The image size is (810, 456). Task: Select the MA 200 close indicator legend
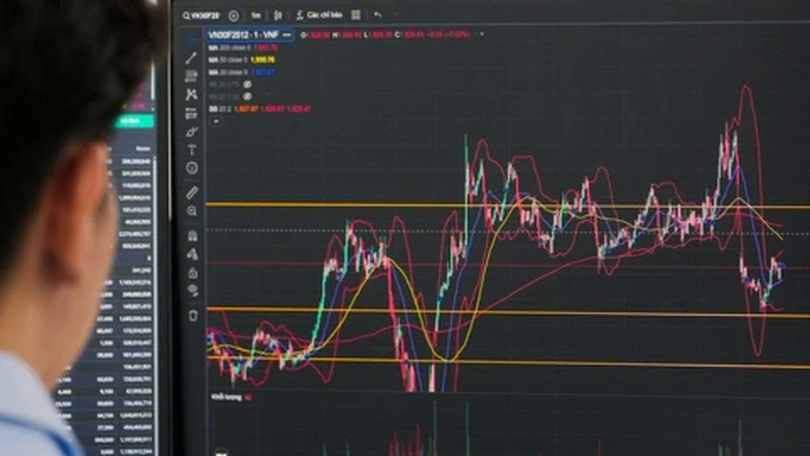coord(243,48)
